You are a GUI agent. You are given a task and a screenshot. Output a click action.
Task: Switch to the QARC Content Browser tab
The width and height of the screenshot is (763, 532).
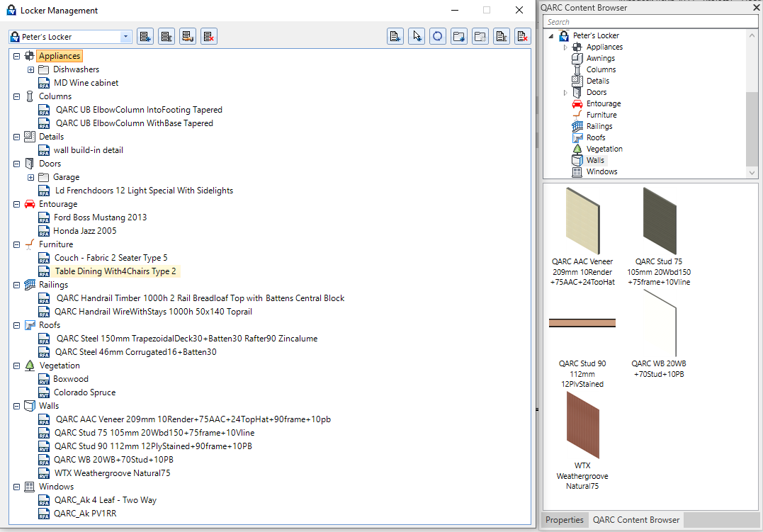635,520
